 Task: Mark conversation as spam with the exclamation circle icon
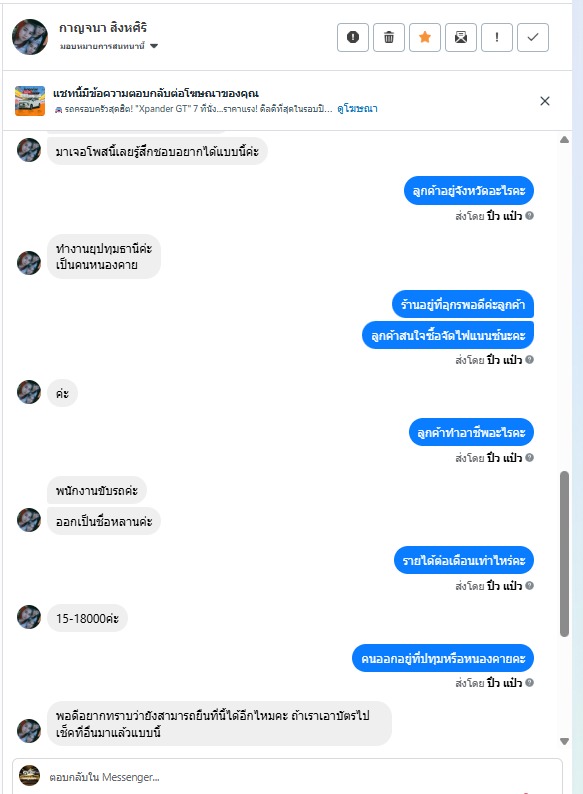[x=353, y=37]
